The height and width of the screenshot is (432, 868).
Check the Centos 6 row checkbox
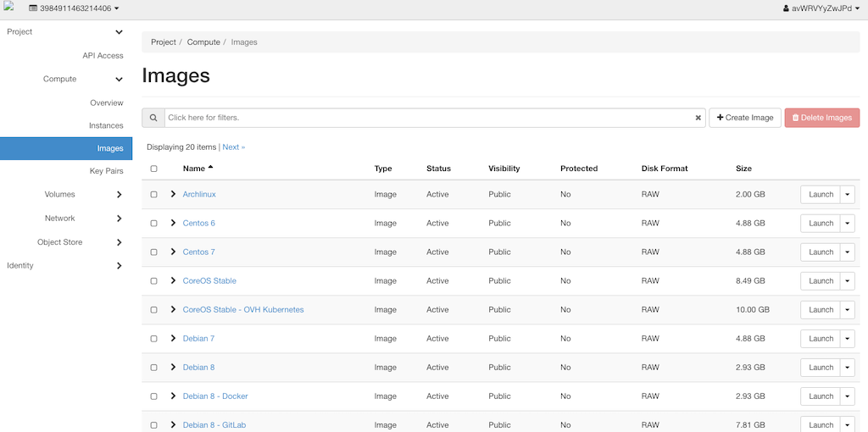pyautogui.click(x=154, y=224)
